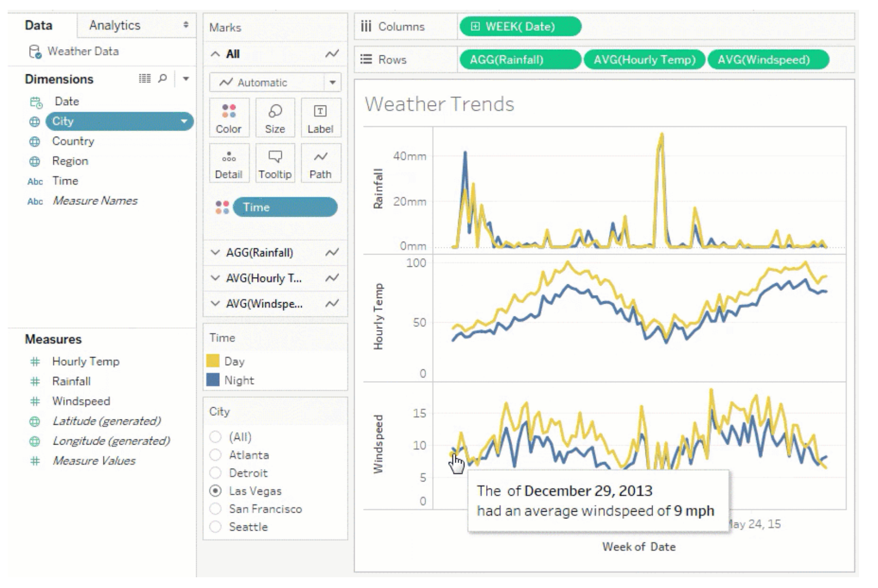
Task: Open the Tooltip marks card
Action: [275, 163]
